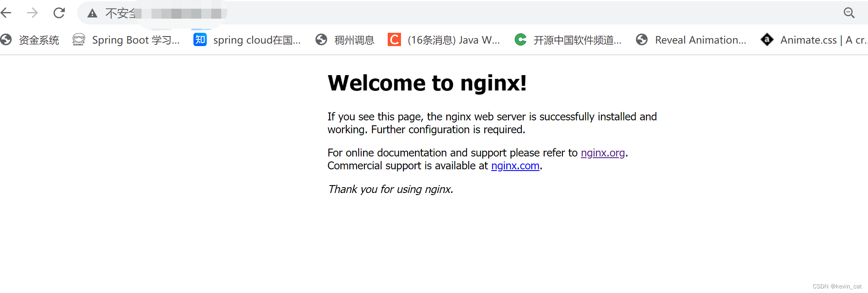Click the 'Further configuration is required' line

tap(448, 129)
